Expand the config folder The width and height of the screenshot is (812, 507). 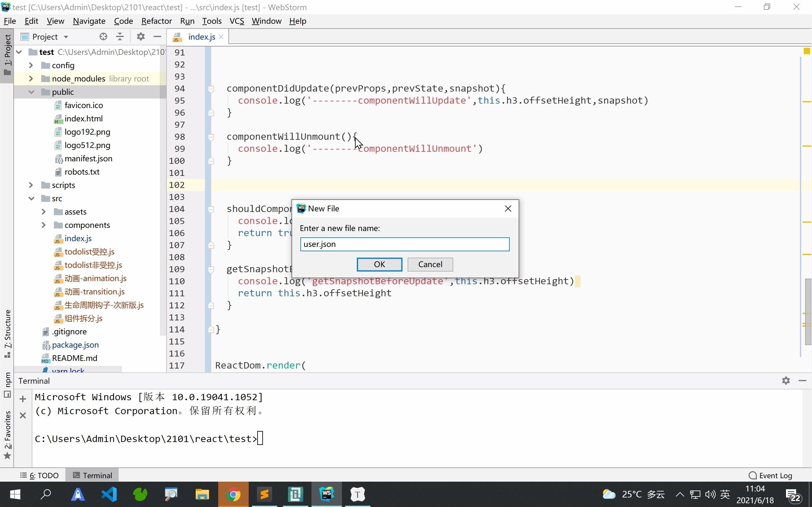coord(31,65)
